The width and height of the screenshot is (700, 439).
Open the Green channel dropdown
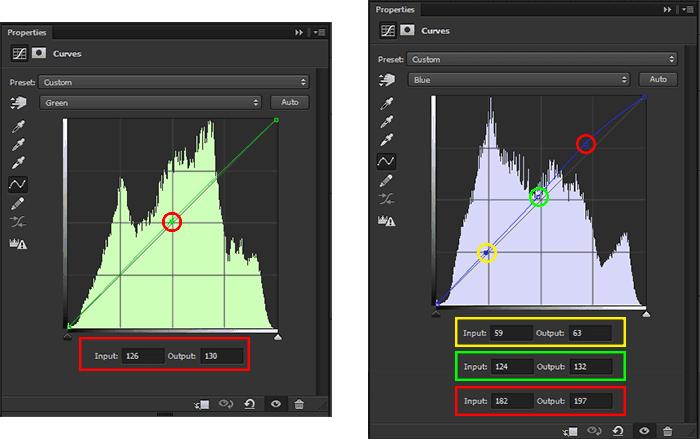tap(150, 102)
